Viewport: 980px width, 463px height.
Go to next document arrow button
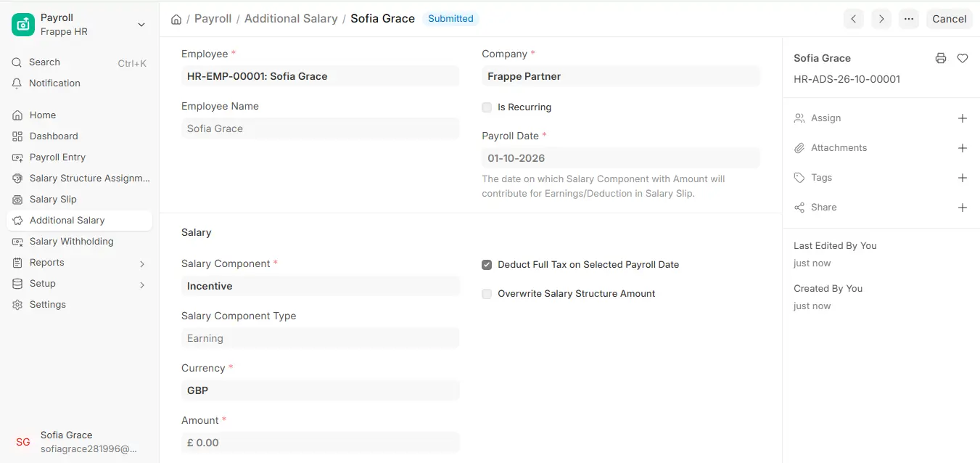point(881,19)
